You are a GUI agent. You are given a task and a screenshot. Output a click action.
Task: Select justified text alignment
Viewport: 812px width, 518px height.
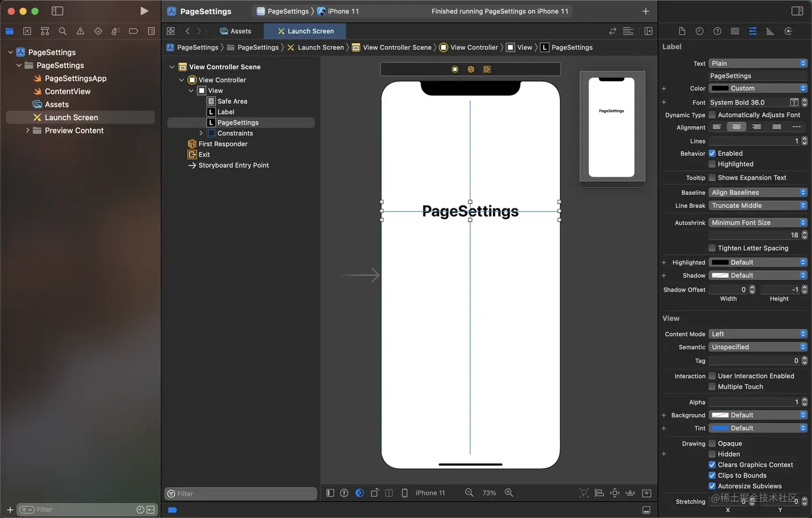tap(777, 127)
